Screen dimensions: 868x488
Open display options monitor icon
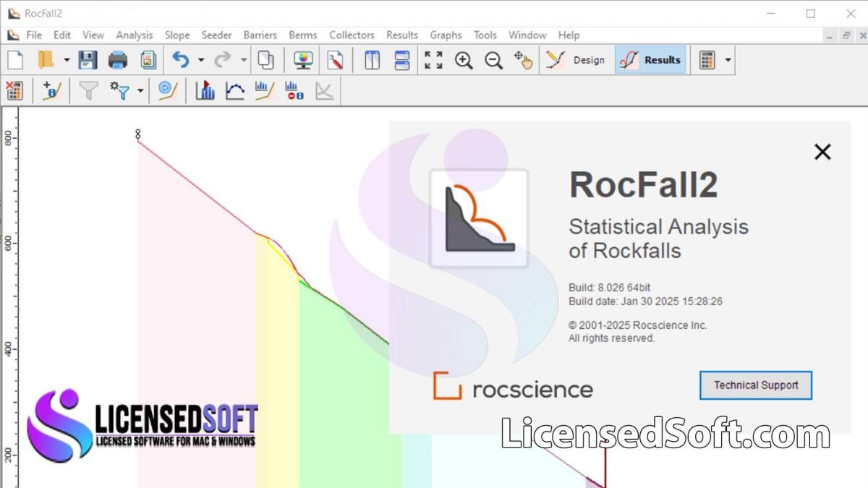tap(304, 60)
